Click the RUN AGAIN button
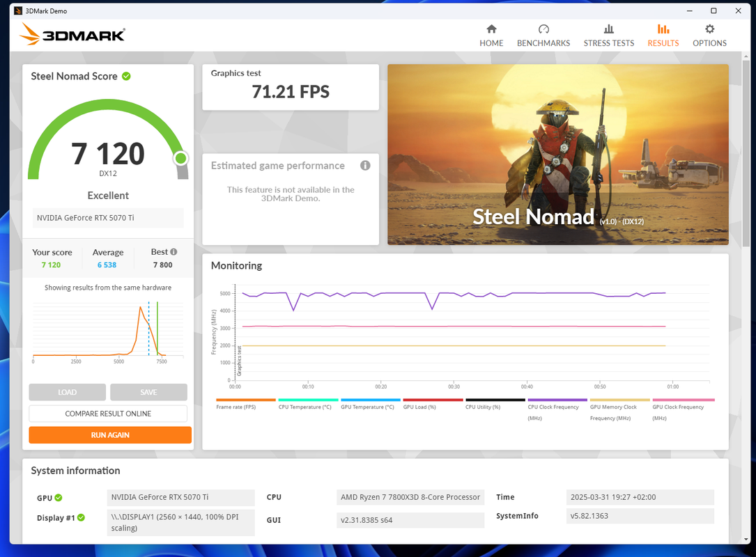The width and height of the screenshot is (756, 557). click(x=110, y=434)
